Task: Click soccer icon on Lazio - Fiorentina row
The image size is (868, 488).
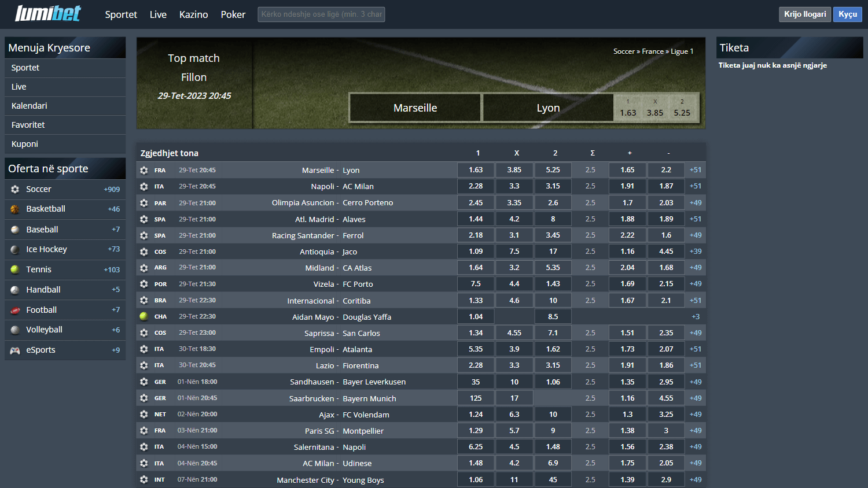Action: pos(144,365)
